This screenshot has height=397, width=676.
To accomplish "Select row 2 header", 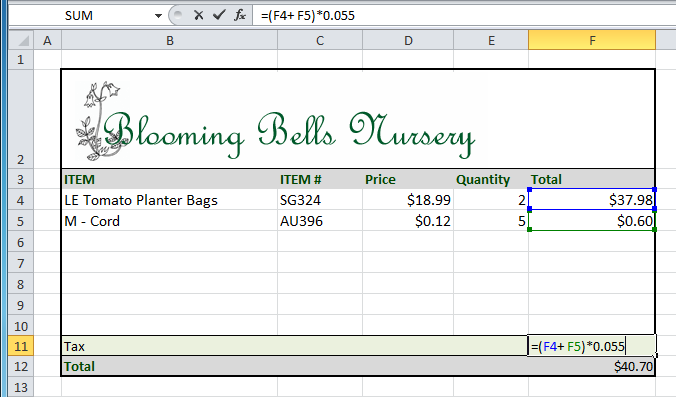I will [x=21, y=119].
